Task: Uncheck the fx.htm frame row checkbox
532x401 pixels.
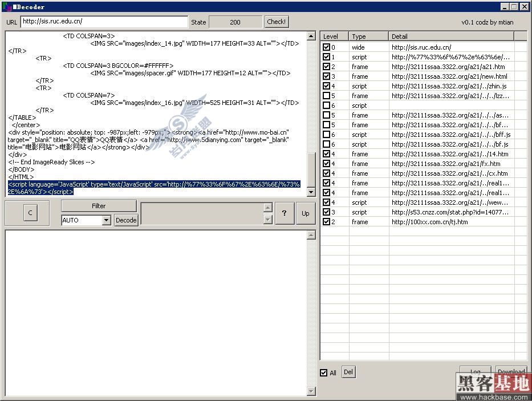Action: (326, 164)
